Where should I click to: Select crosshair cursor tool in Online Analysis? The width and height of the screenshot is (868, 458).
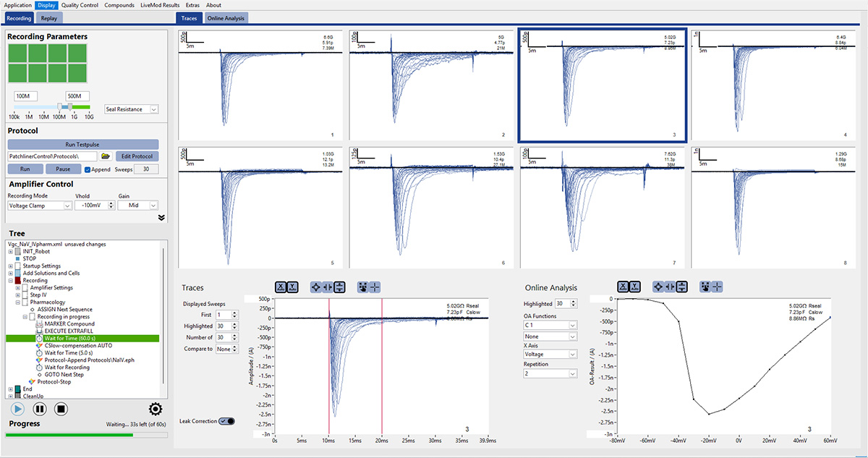pyautogui.click(x=716, y=287)
